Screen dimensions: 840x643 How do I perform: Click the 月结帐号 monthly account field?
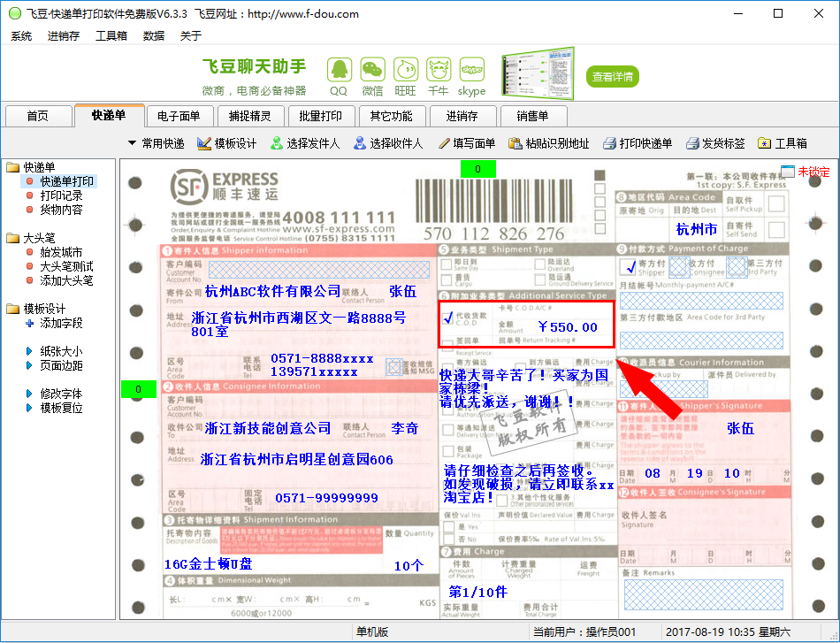701,301
